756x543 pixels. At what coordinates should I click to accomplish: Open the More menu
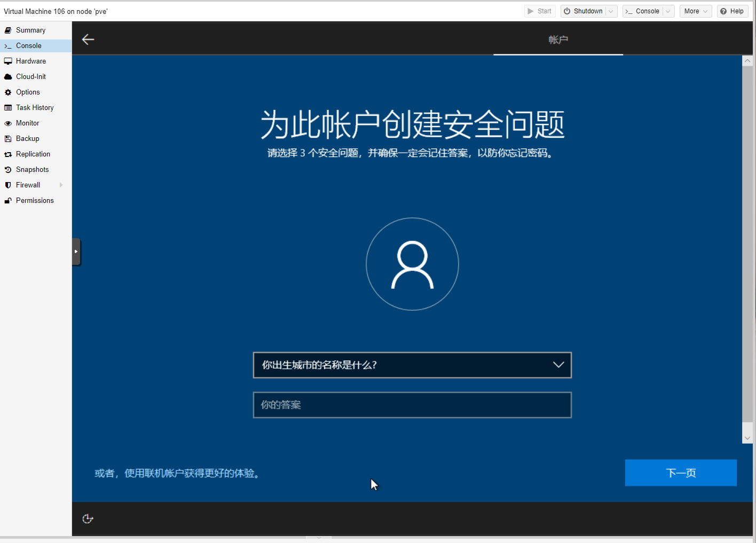pos(695,11)
